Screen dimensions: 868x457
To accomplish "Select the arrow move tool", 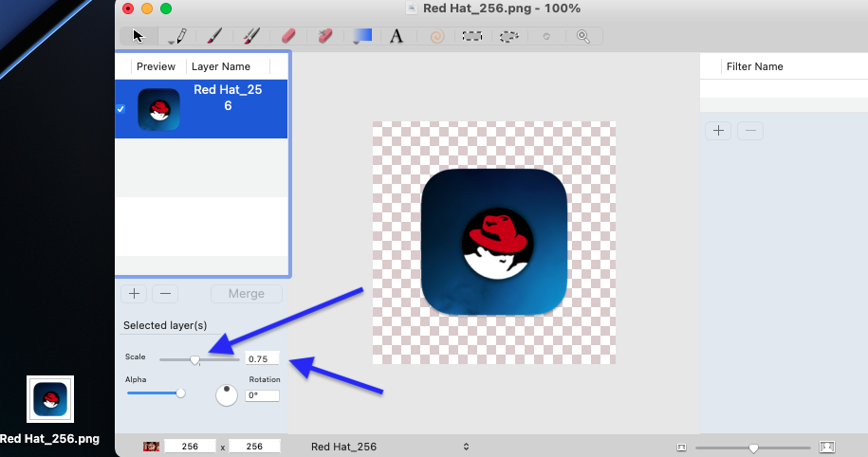I will click(x=139, y=36).
